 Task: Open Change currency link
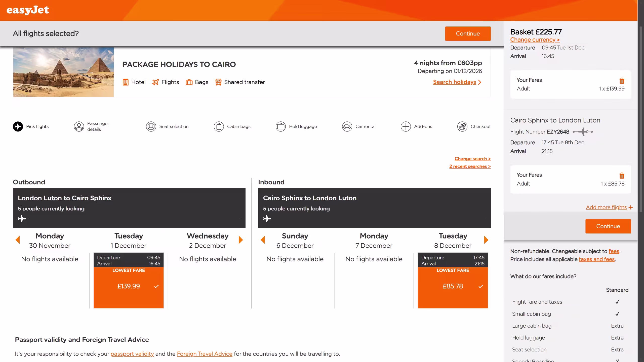[535, 40]
